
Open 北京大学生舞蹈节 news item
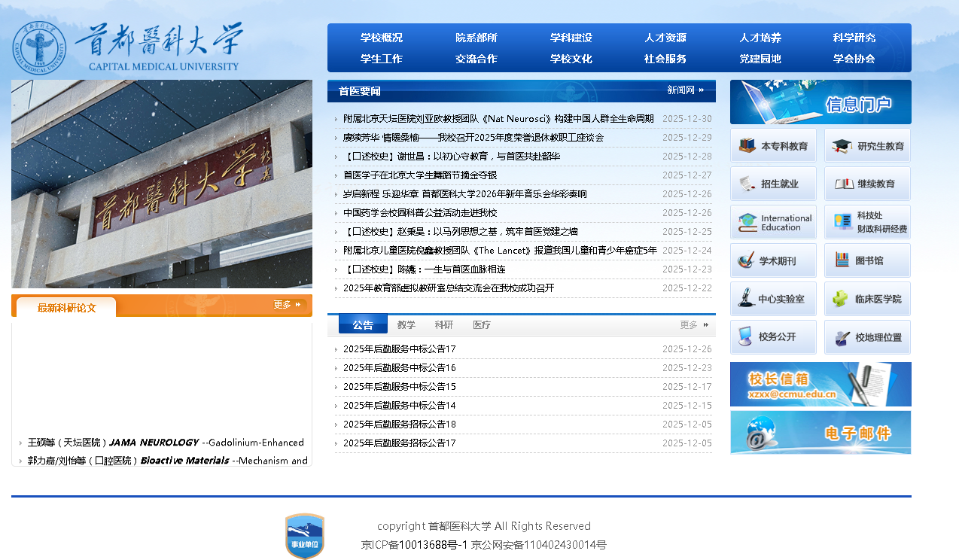pyautogui.click(x=420, y=175)
